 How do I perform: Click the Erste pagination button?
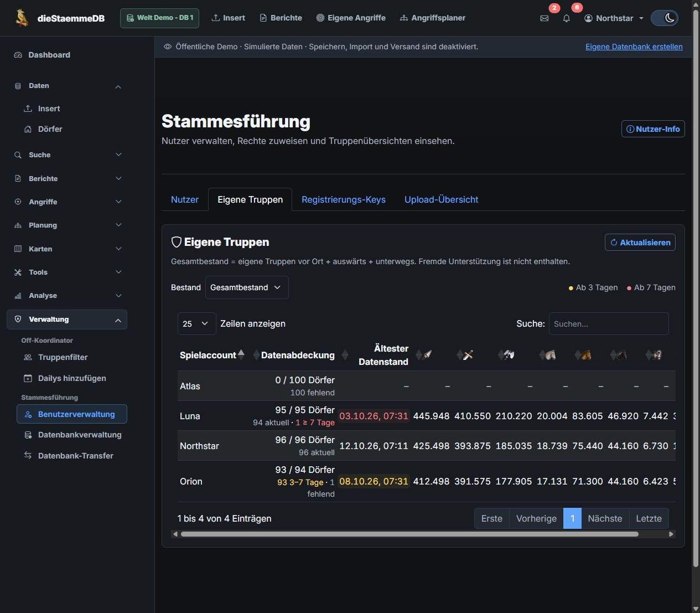pos(492,519)
